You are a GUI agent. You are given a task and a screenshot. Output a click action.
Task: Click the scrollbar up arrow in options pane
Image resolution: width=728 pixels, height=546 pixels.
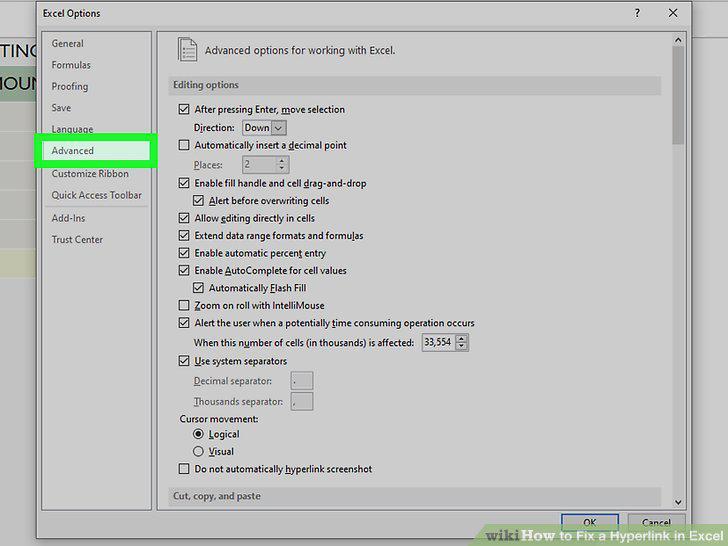click(x=678, y=40)
